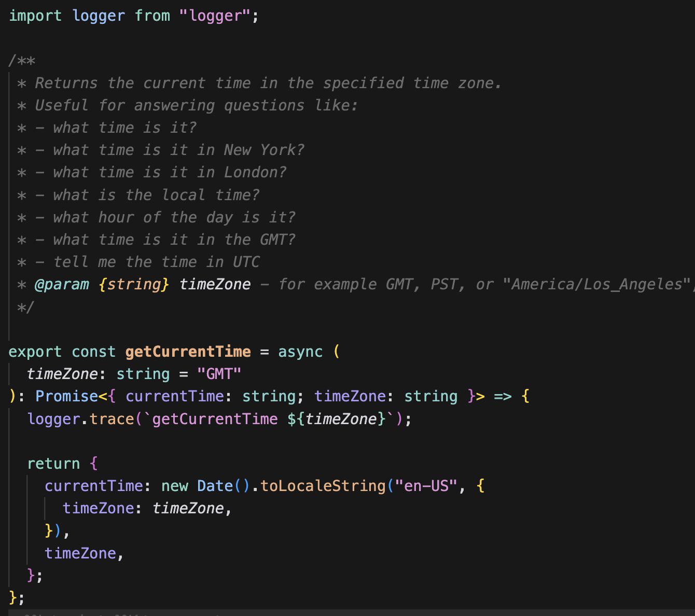Click the const keyword

coord(93,352)
